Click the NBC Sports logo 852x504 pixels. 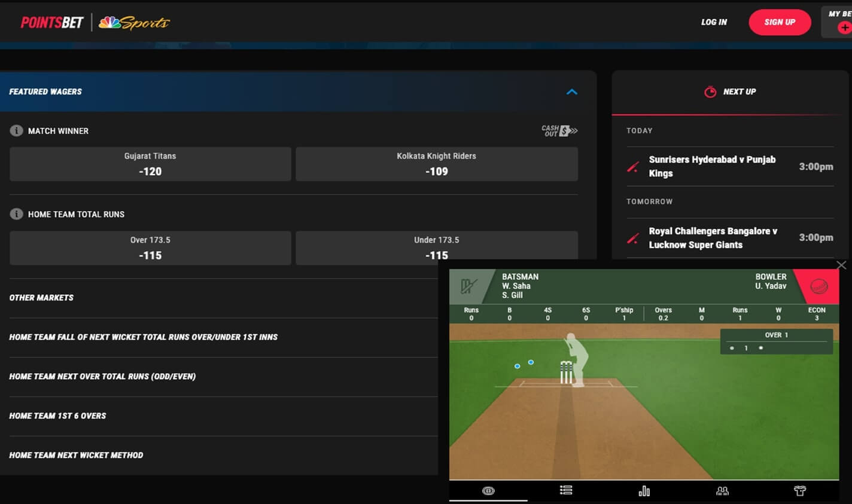pos(134,23)
